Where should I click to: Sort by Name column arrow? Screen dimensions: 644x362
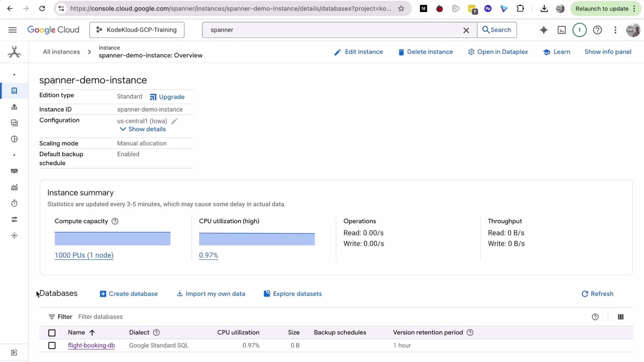(x=92, y=333)
